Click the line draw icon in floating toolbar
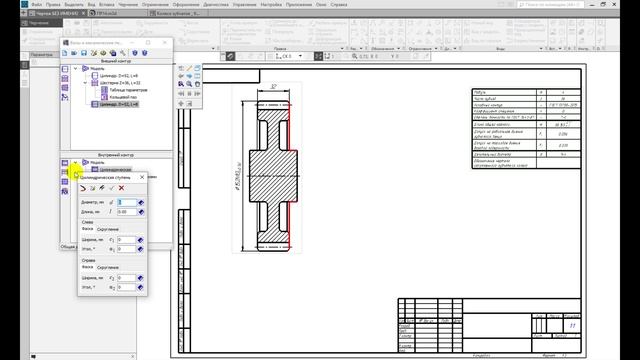The image size is (640, 360). click(x=189, y=68)
